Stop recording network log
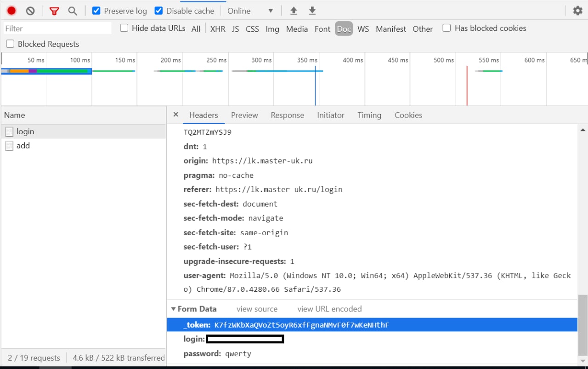588x369 pixels. pos(11,11)
